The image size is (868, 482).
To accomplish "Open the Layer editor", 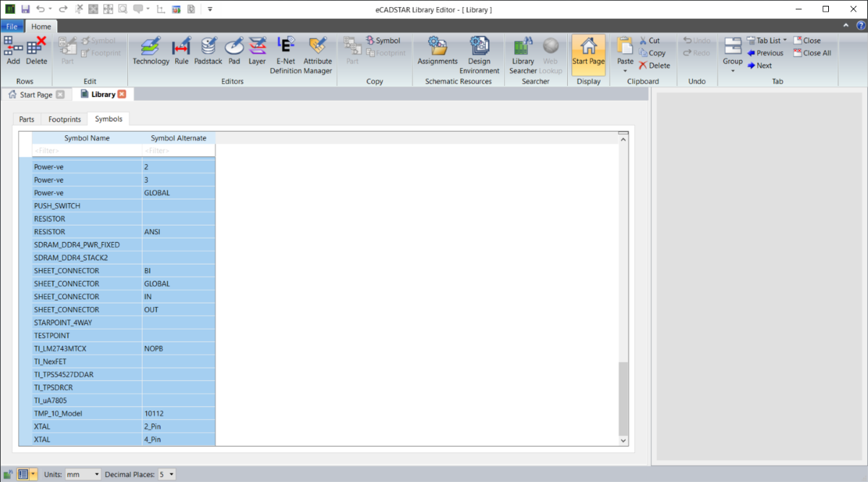I will pos(258,51).
